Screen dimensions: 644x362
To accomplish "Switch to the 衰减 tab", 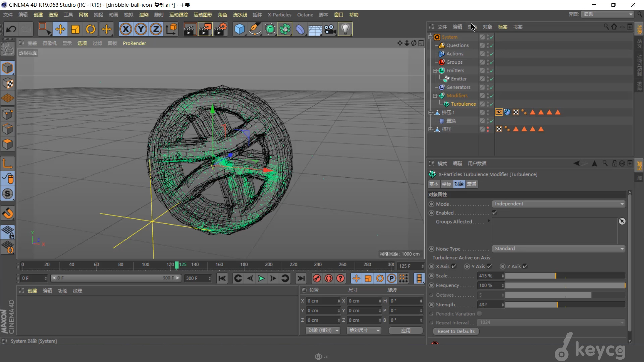I will coord(472,184).
